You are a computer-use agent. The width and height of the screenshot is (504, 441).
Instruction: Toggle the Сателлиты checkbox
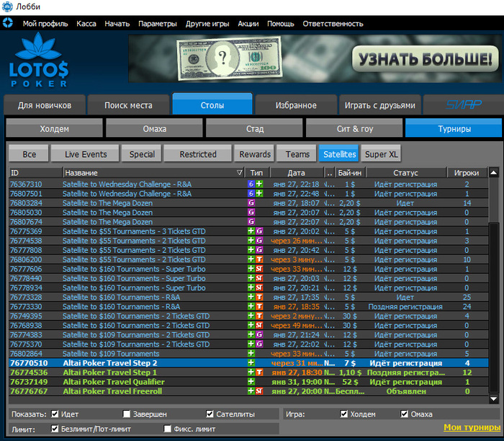pyautogui.click(x=210, y=414)
